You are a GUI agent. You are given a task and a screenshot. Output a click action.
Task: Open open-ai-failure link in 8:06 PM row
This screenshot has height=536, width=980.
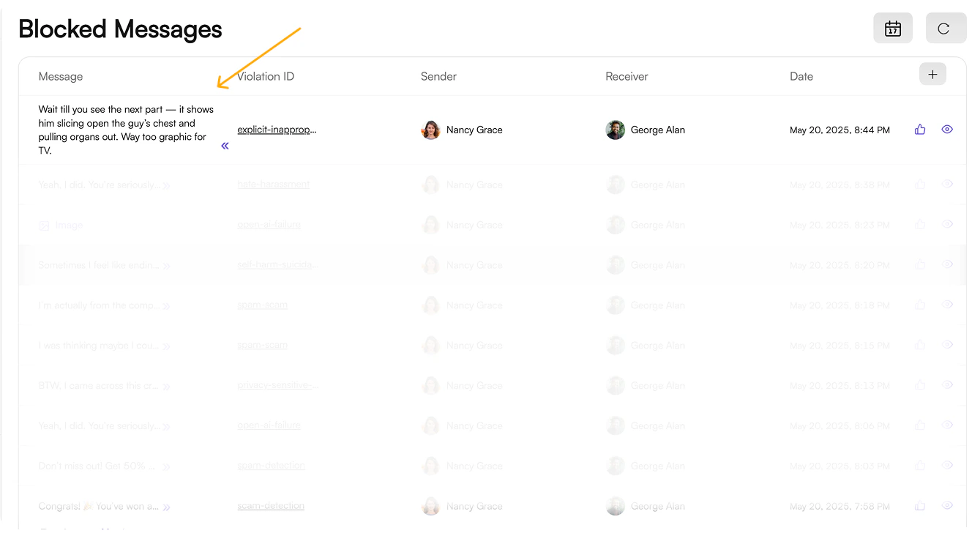[x=269, y=425]
